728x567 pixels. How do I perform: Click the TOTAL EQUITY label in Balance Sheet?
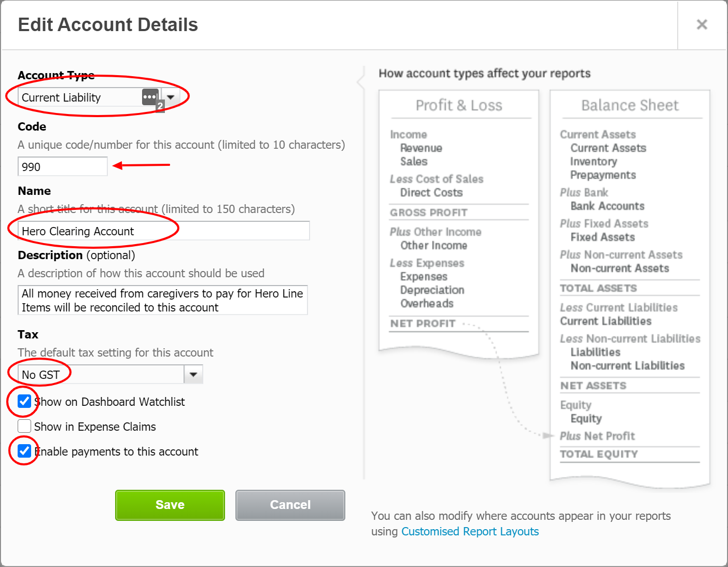(599, 454)
